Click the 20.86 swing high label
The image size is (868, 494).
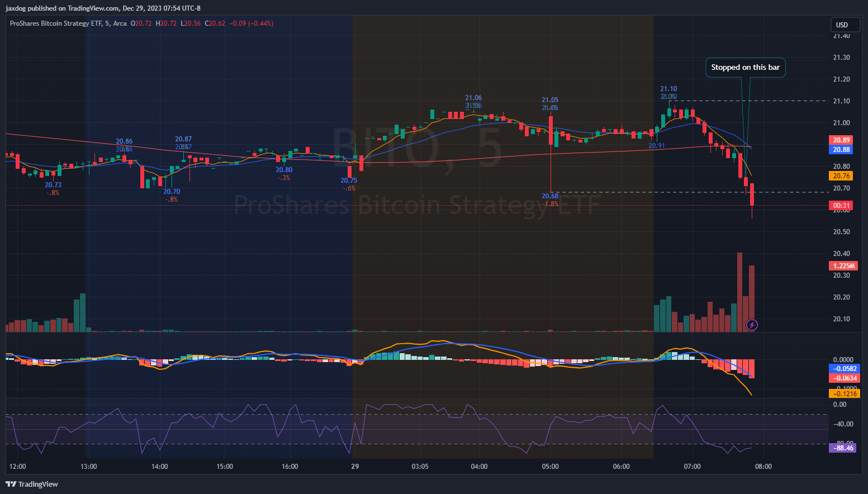(x=124, y=141)
